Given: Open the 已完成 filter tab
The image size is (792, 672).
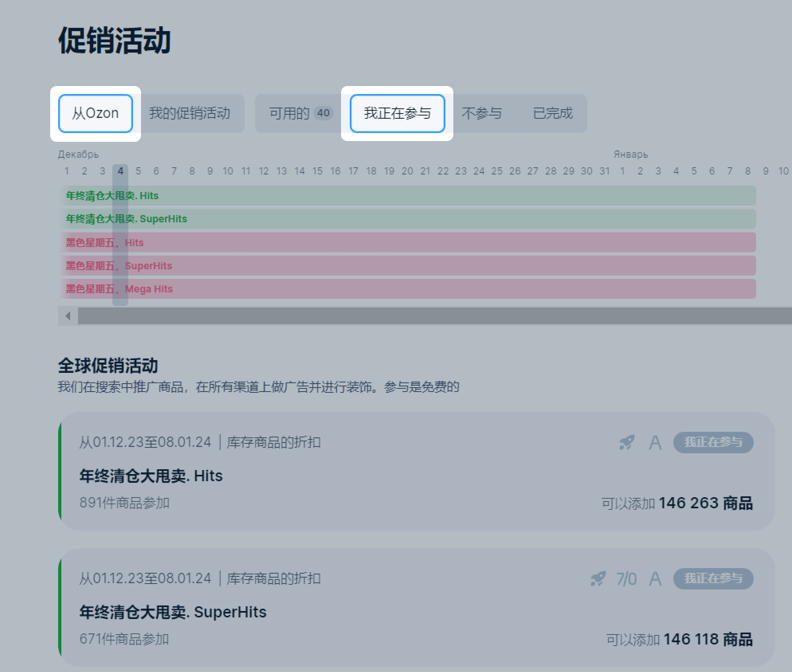Looking at the screenshot, I should [553, 114].
